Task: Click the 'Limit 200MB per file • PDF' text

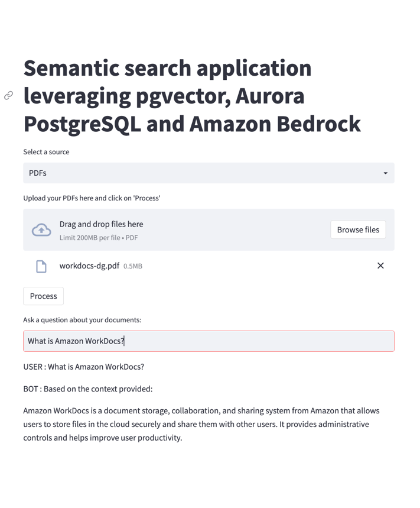Action: (99, 238)
